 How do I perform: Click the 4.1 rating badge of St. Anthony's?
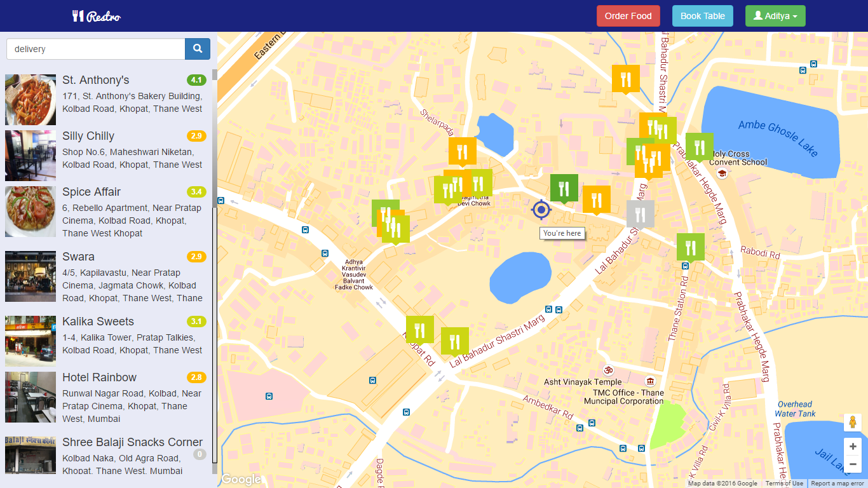(196, 80)
